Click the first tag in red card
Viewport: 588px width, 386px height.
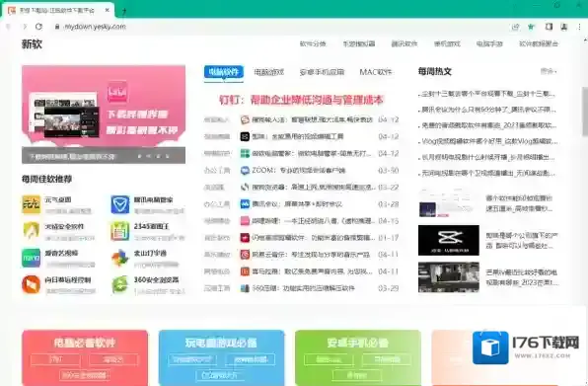55,359
